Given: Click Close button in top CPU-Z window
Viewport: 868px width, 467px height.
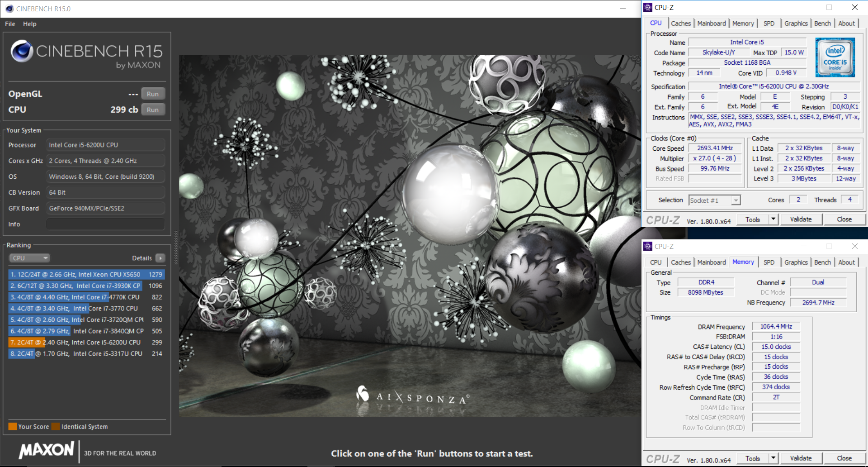Looking at the screenshot, I should pos(844,219).
